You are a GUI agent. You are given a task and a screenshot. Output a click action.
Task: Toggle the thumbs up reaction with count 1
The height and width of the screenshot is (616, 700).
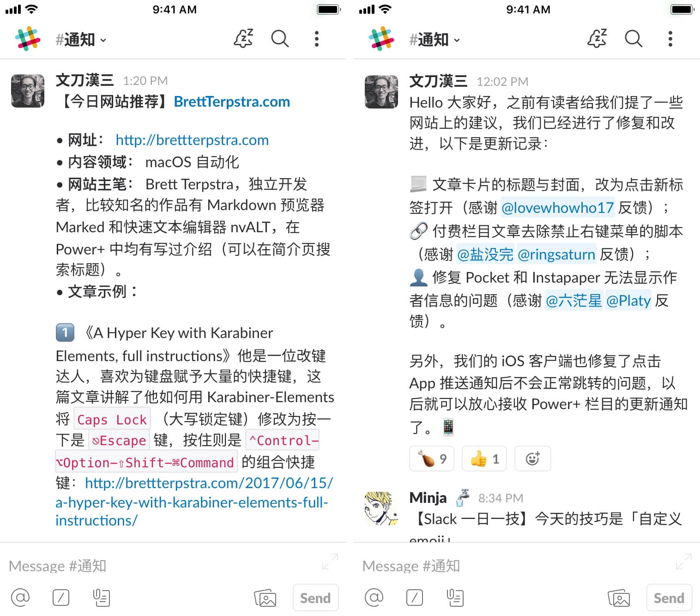pyautogui.click(x=484, y=459)
